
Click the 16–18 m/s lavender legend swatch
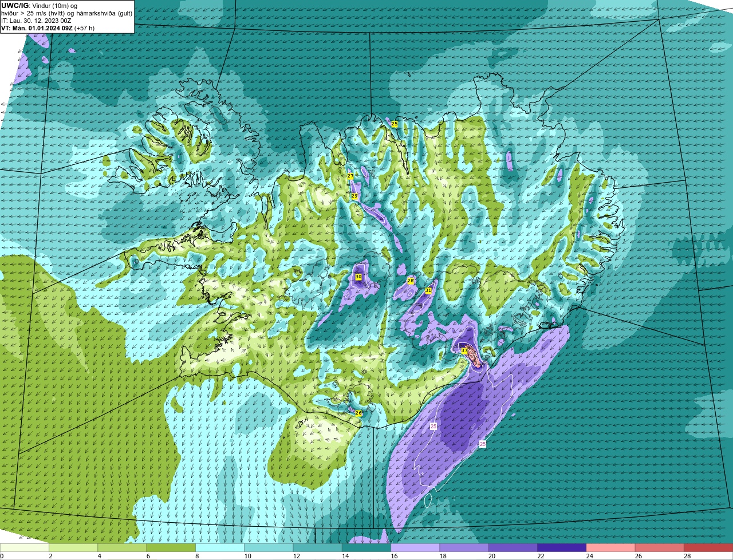tap(415, 547)
